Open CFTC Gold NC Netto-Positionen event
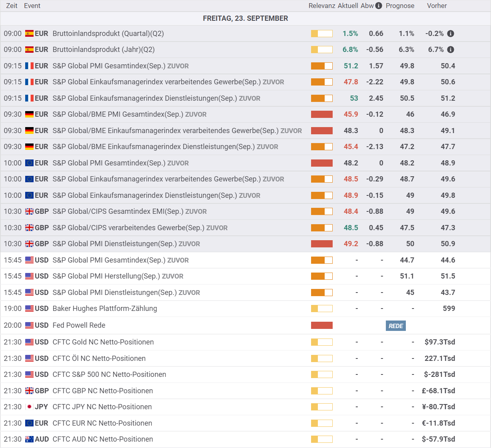The height and width of the screenshot is (448, 491). tap(103, 342)
